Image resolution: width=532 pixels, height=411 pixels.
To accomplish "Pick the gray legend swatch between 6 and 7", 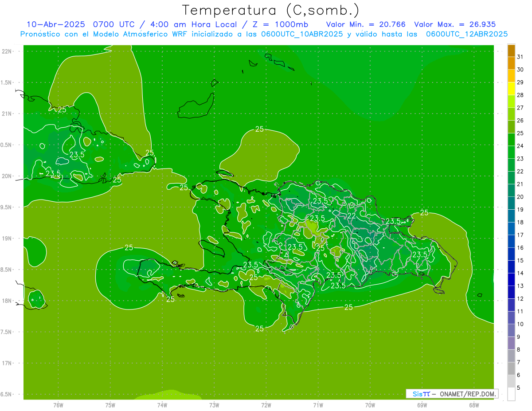I will click(x=511, y=368).
